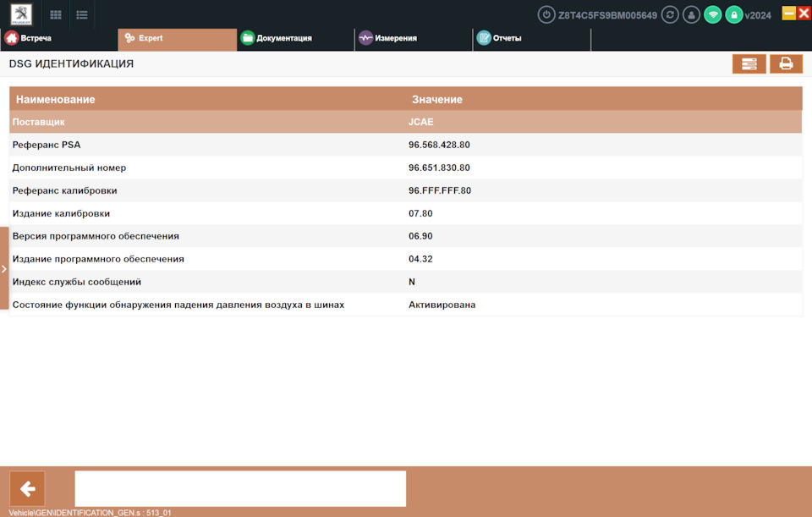Click the value 96.FFF.FFF.80
This screenshot has height=517, width=812.
pos(440,190)
